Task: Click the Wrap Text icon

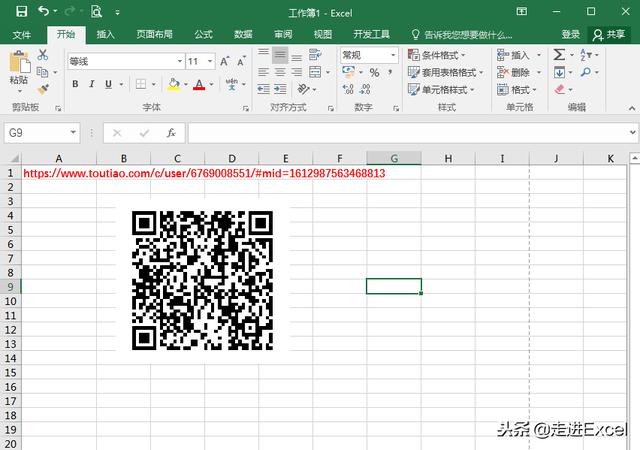Action: pyautogui.click(x=315, y=54)
